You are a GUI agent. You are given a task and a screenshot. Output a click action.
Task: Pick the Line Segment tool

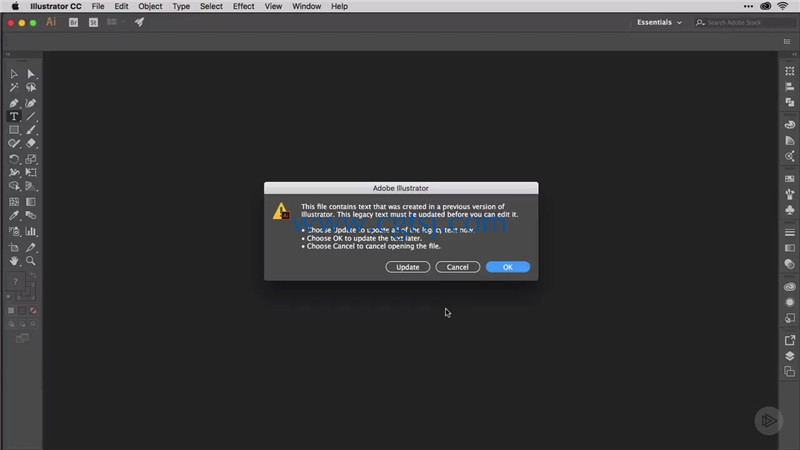(x=31, y=117)
